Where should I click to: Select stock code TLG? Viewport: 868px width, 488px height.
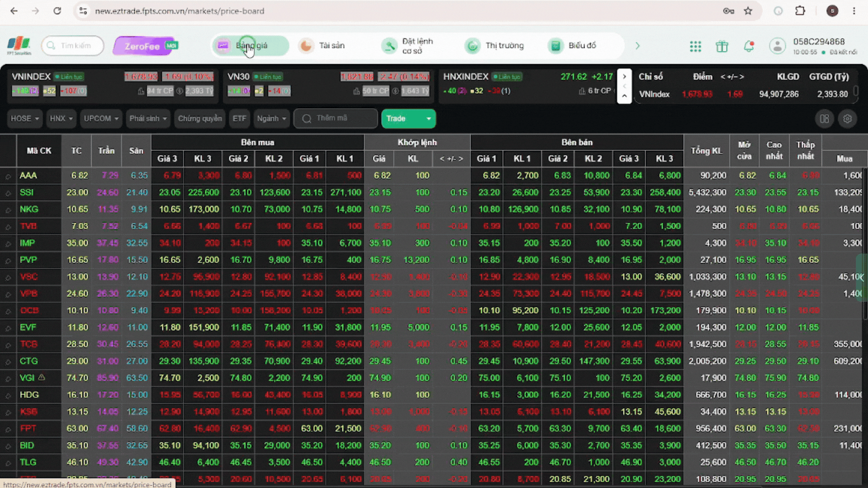tap(28, 463)
